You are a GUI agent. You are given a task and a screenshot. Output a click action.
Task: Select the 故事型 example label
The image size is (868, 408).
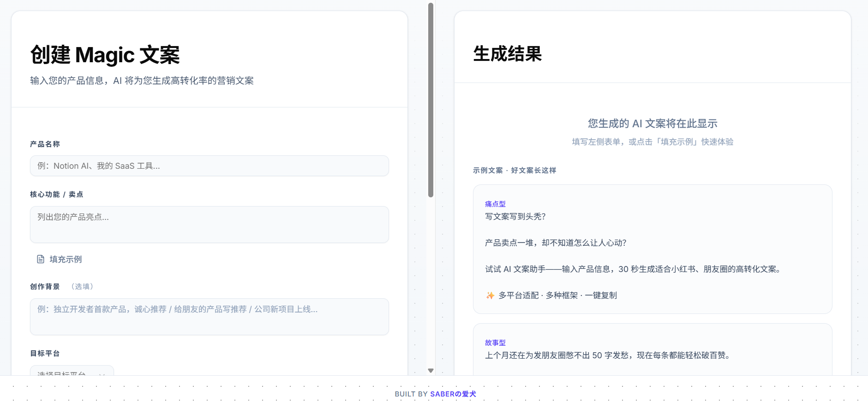495,343
